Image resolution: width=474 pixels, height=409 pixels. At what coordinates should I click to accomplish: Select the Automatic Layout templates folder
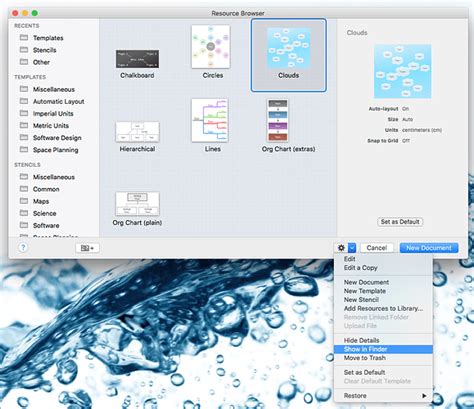[58, 101]
